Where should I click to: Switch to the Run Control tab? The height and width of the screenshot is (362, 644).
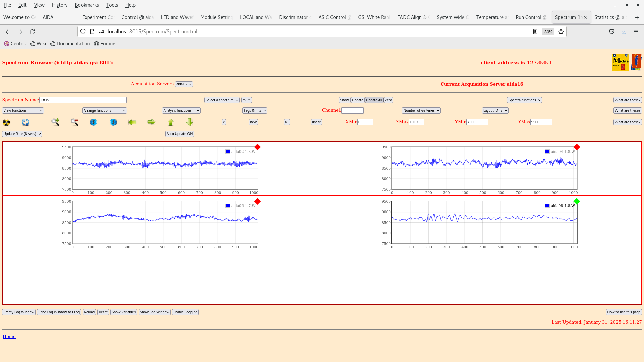[x=531, y=17]
